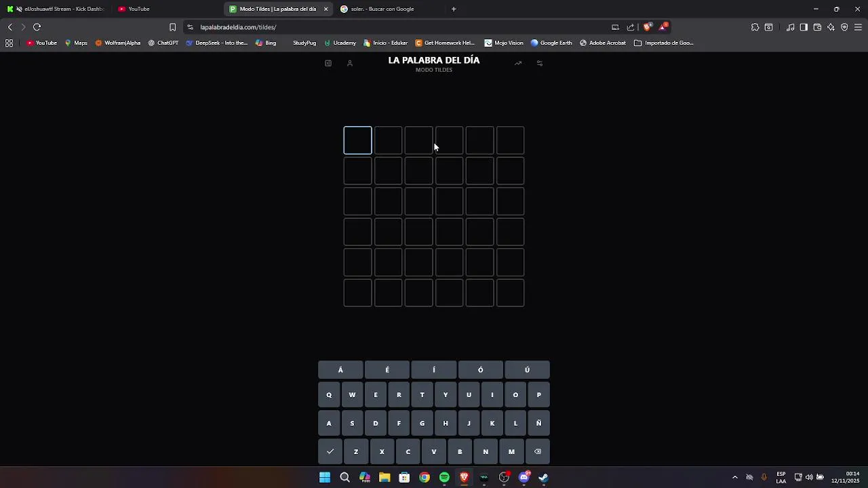Tap the Í accented key
The width and height of the screenshot is (868, 488).
[434, 370]
